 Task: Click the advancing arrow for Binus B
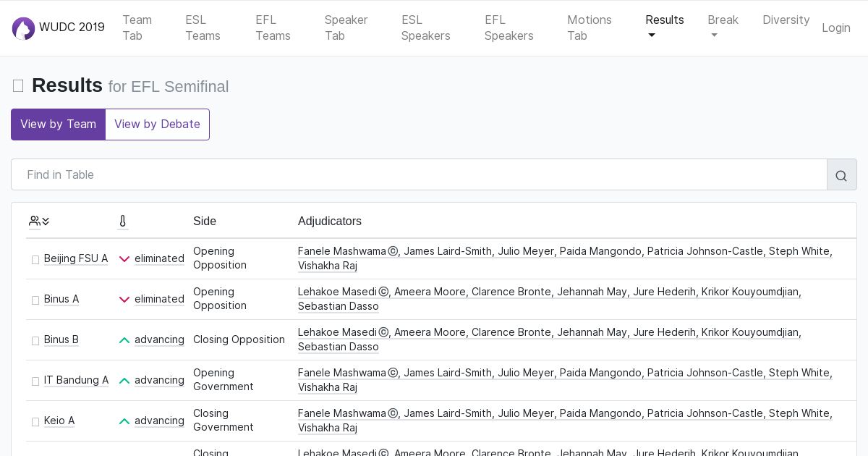tap(124, 339)
